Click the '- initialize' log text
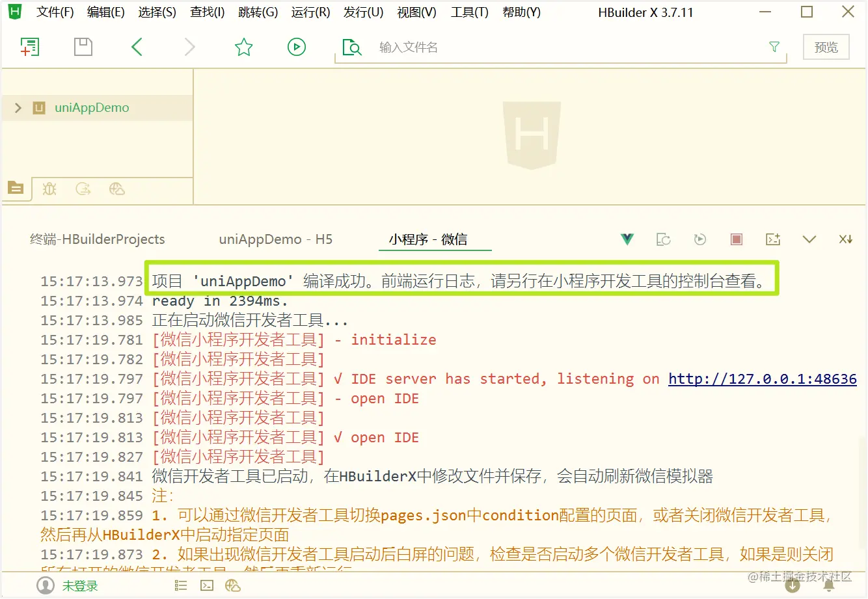Viewport: 868px width, 599px height. tap(385, 340)
